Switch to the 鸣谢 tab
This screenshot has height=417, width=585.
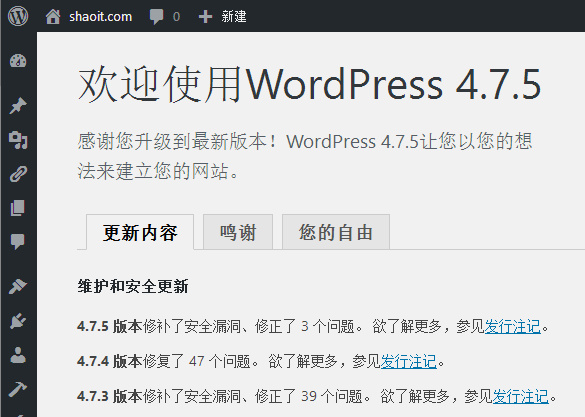(x=238, y=232)
